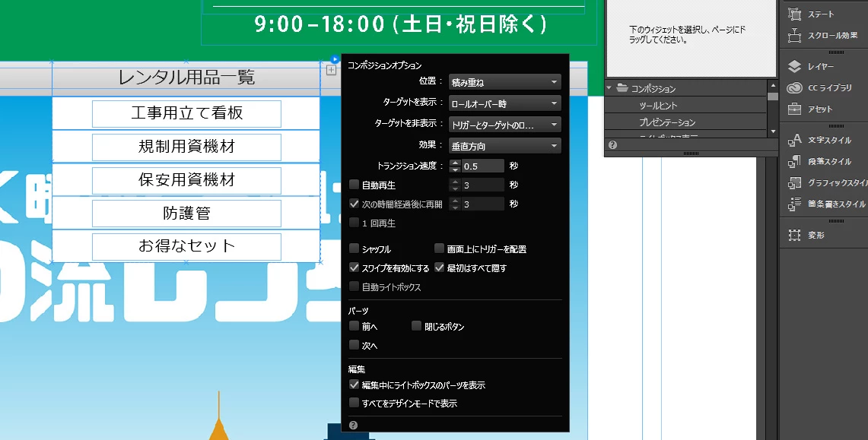Toggle the 自動再生 checkbox
Image resolution: width=868 pixels, height=440 pixels.
tap(355, 185)
